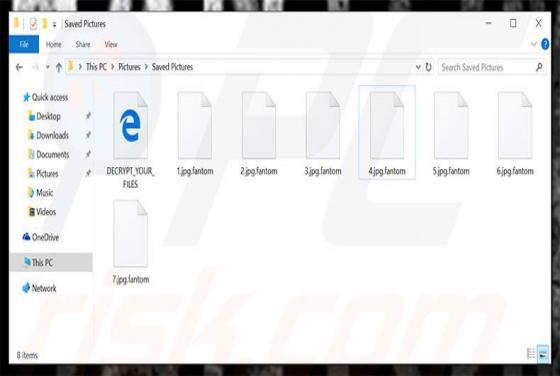Viewport: 560px width, 376px height.
Task: Select the 4.jpg.fantom file icon
Action: coord(387,125)
